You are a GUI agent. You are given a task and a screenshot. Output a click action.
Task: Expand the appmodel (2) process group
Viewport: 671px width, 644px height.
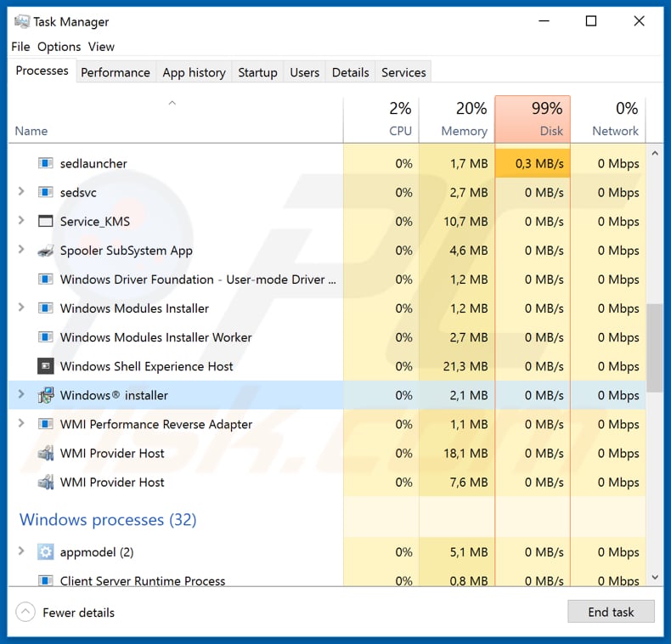click(x=21, y=552)
